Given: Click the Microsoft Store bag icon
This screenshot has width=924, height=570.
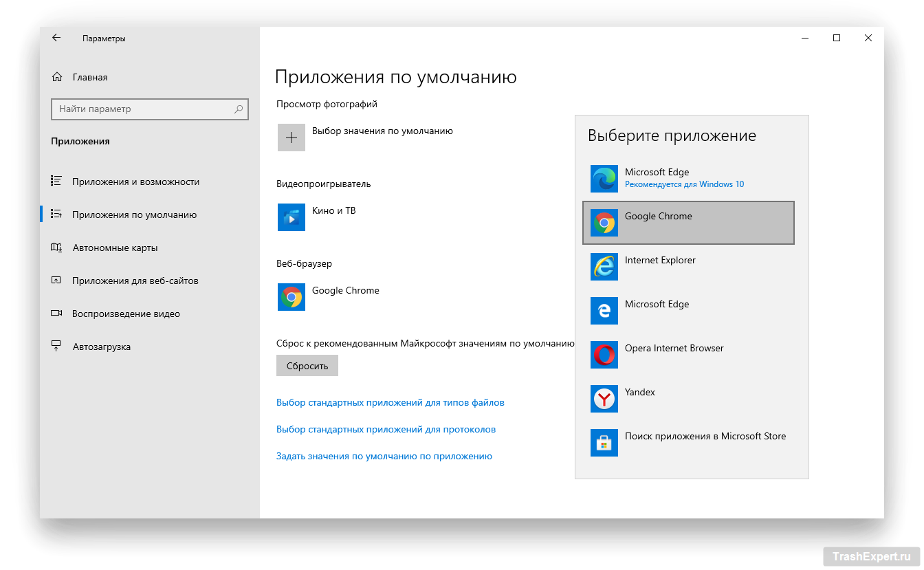Looking at the screenshot, I should tap(604, 443).
